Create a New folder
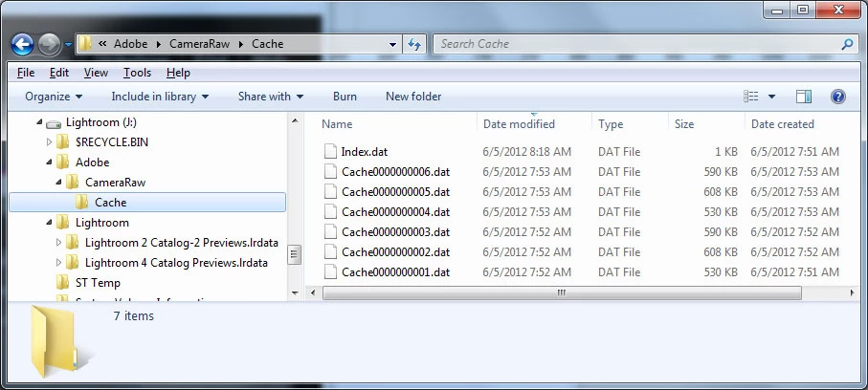 (x=413, y=97)
